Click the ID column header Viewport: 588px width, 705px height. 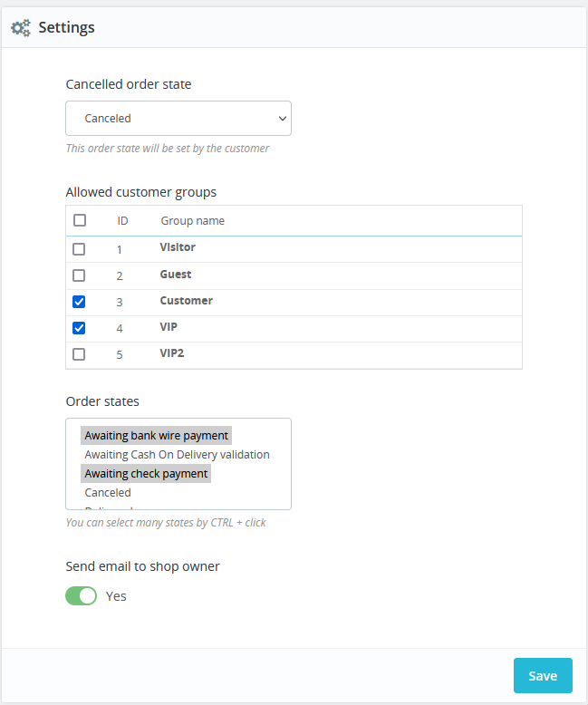122,221
